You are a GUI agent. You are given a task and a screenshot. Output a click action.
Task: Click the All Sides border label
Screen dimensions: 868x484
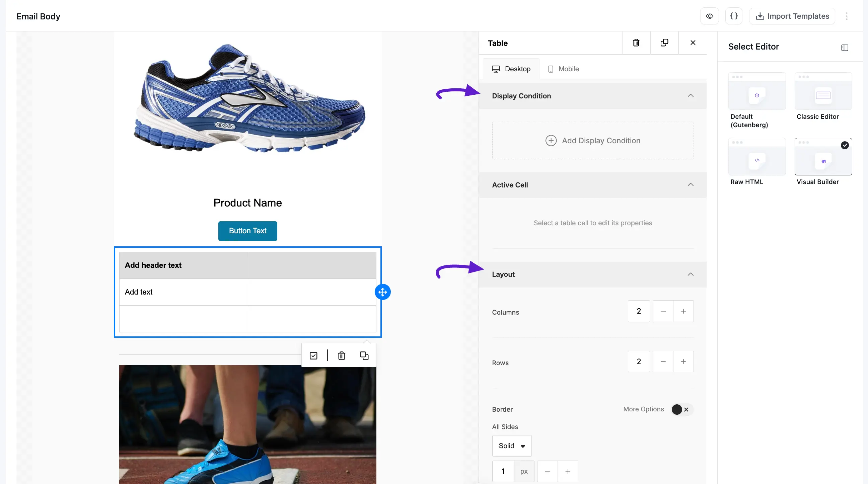[505, 427]
